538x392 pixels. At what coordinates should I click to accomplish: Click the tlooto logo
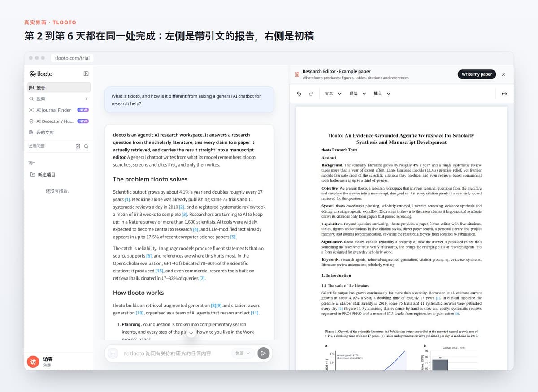click(x=41, y=73)
